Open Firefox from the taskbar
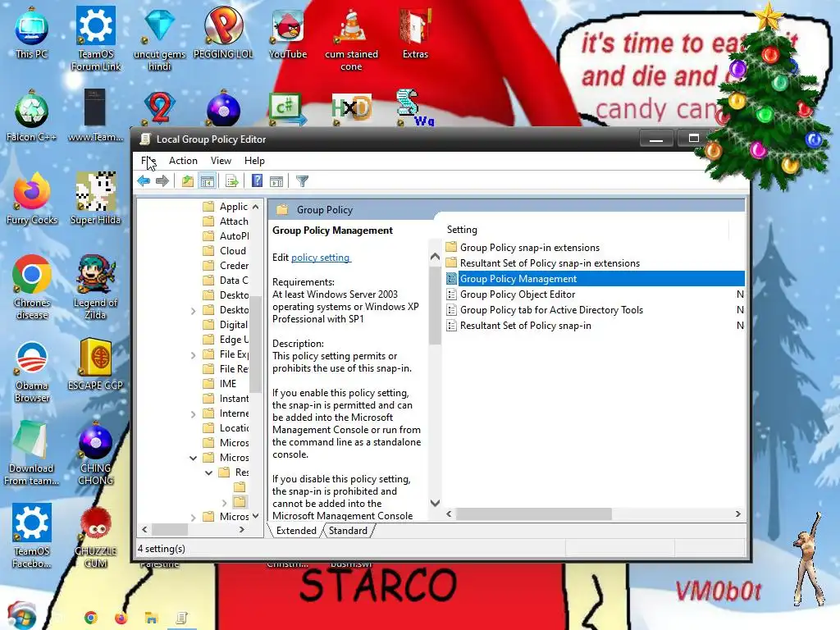840x630 pixels. (x=121, y=618)
